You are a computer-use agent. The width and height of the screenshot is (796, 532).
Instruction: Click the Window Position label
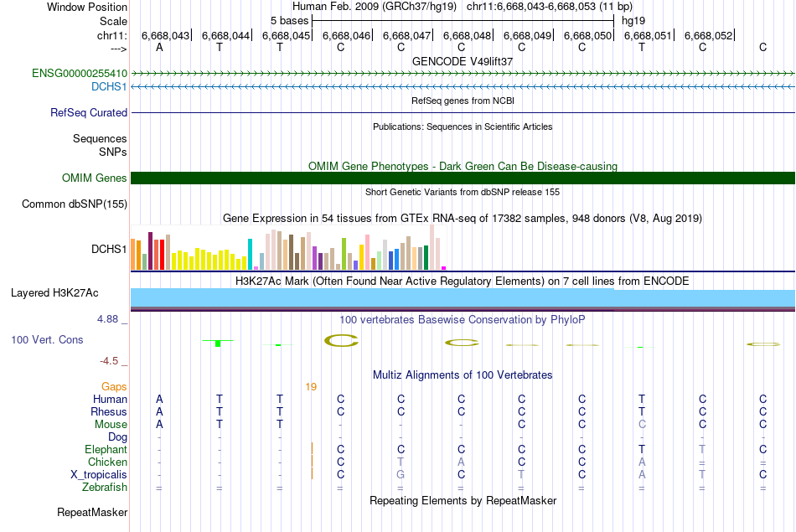tap(87, 7)
